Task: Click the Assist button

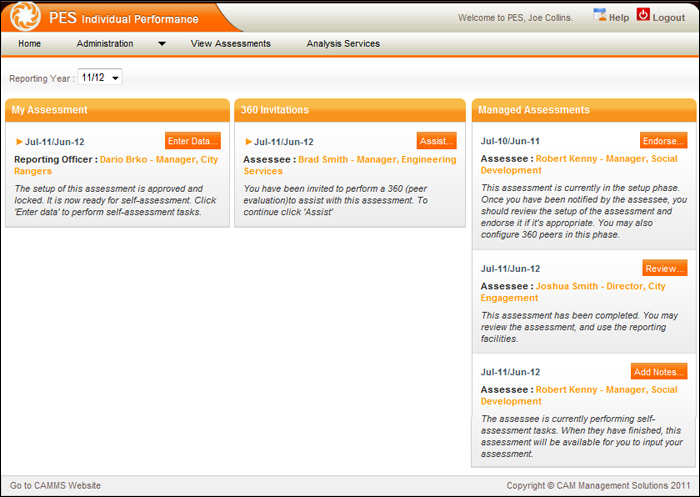Action: click(436, 141)
